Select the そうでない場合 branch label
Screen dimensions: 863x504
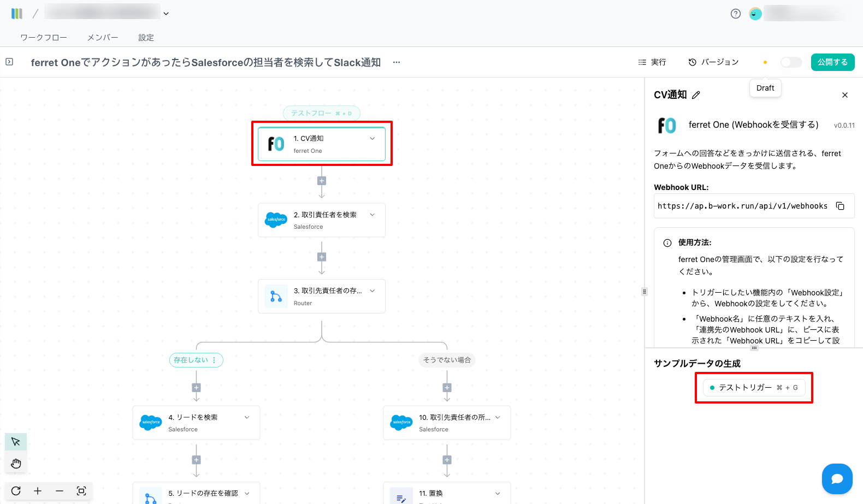[x=447, y=360]
